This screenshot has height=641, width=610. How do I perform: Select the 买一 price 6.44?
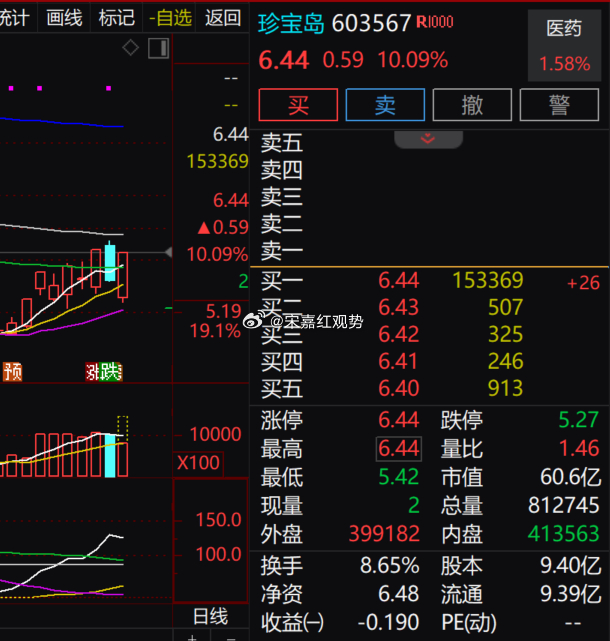click(399, 280)
